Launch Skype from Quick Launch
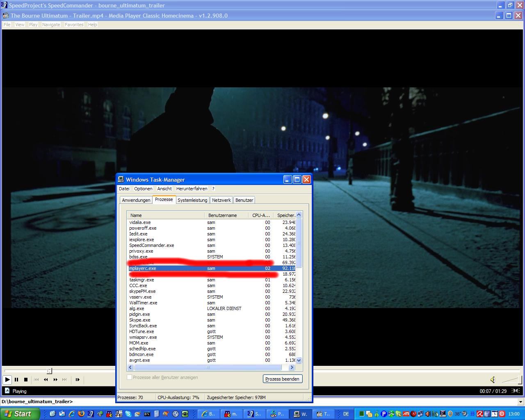The height and width of the screenshot is (420, 525). [128, 414]
